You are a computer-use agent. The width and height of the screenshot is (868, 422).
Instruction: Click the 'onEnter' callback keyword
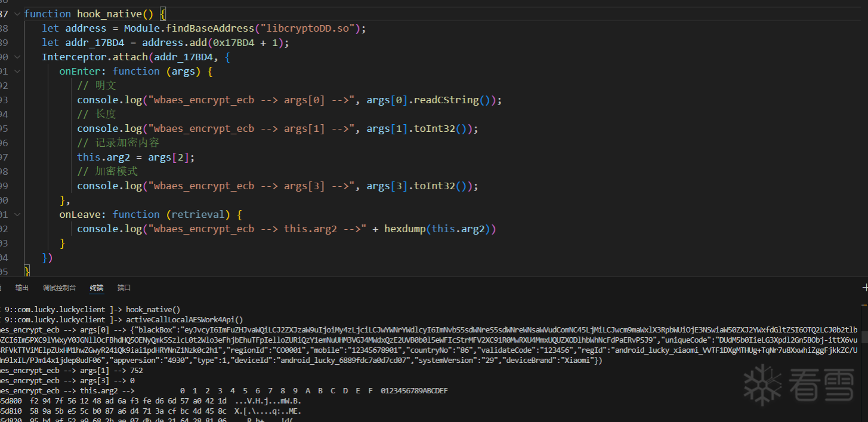[x=79, y=71]
